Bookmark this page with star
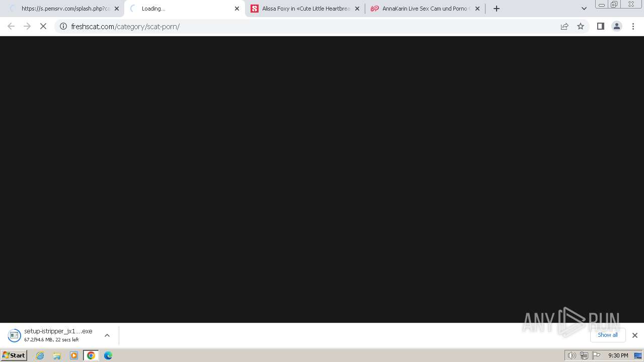This screenshot has height=362, width=644. pos(581,26)
